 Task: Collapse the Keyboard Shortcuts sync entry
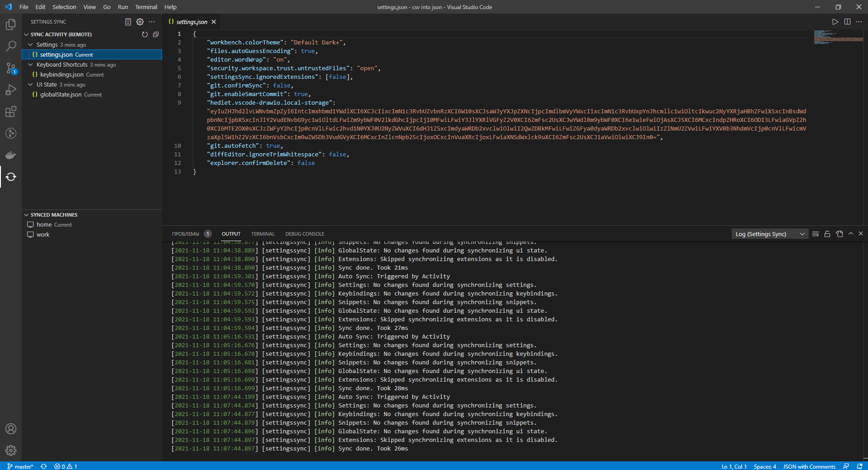[x=30, y=65]
